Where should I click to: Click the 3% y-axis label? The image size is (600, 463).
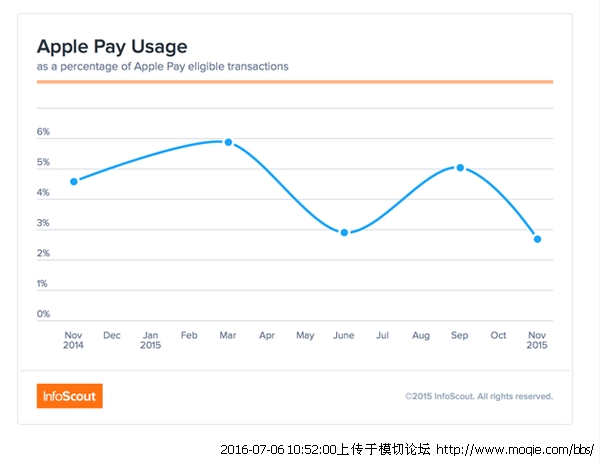click(43, 223)
